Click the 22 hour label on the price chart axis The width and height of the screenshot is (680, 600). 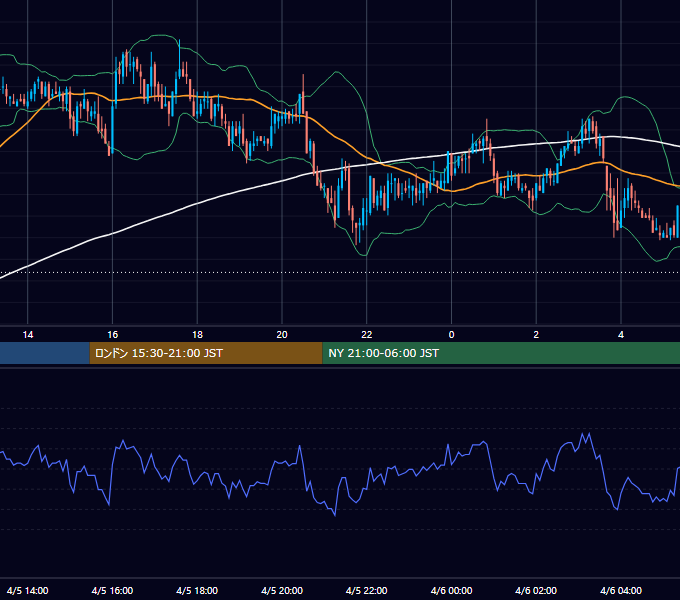tap(367, 335)
